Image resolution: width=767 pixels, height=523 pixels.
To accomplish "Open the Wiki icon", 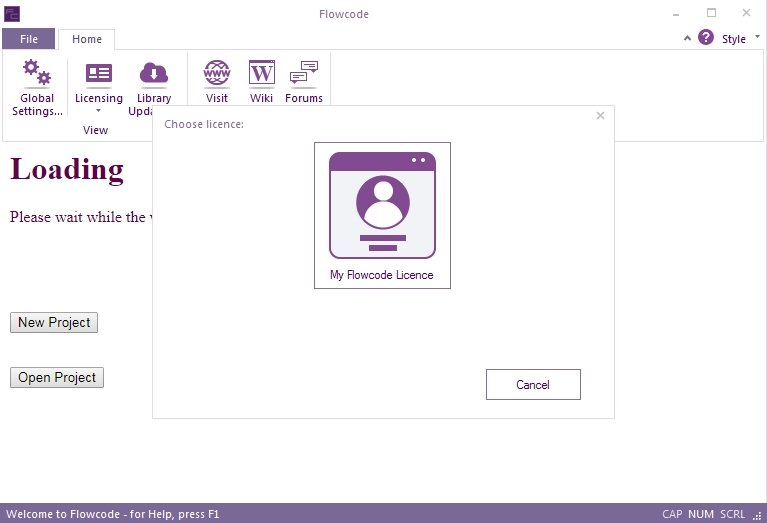I will (262, 72).
